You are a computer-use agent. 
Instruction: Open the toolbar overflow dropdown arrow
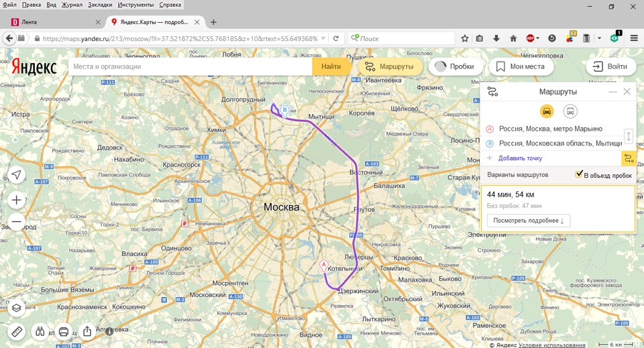(599, 38)
